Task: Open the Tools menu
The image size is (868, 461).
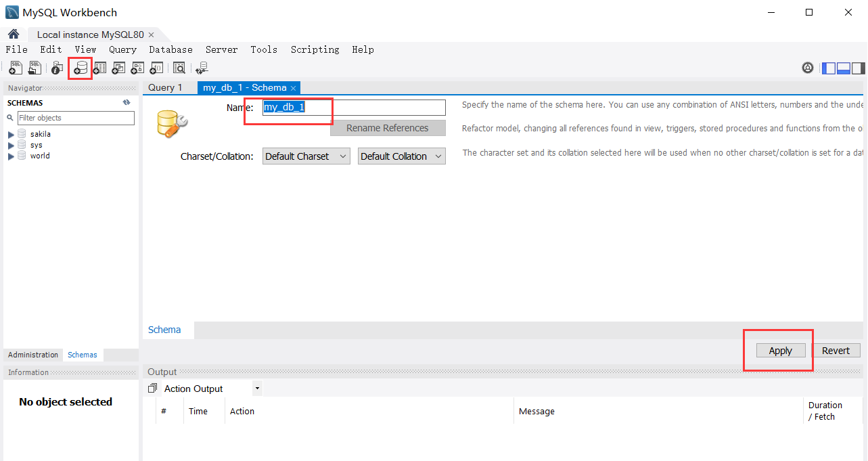Action: pyautogui.click(x=264, y=49)
